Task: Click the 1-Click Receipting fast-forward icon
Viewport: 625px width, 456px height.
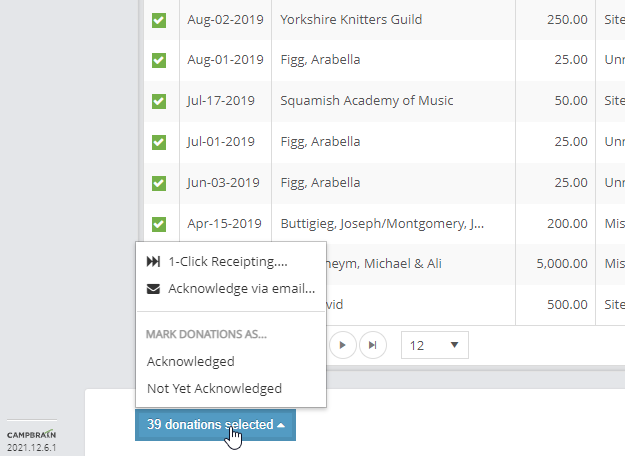Action: [153, 261]
